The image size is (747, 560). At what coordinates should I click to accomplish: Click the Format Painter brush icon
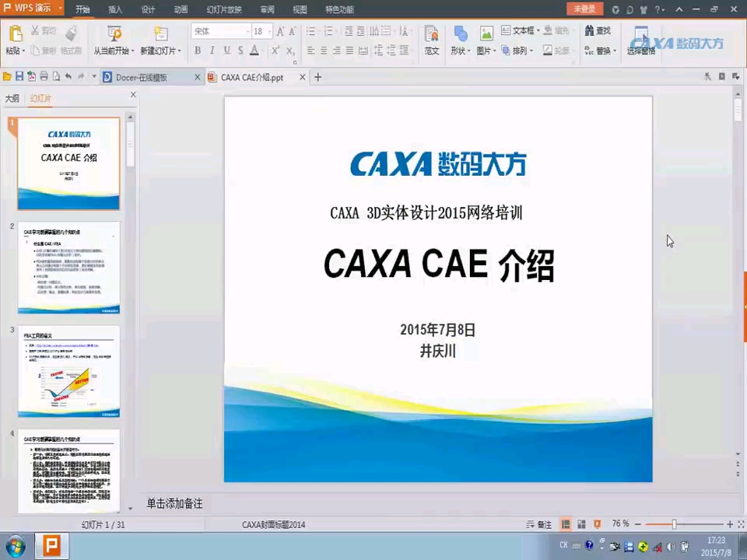[71, 33]
